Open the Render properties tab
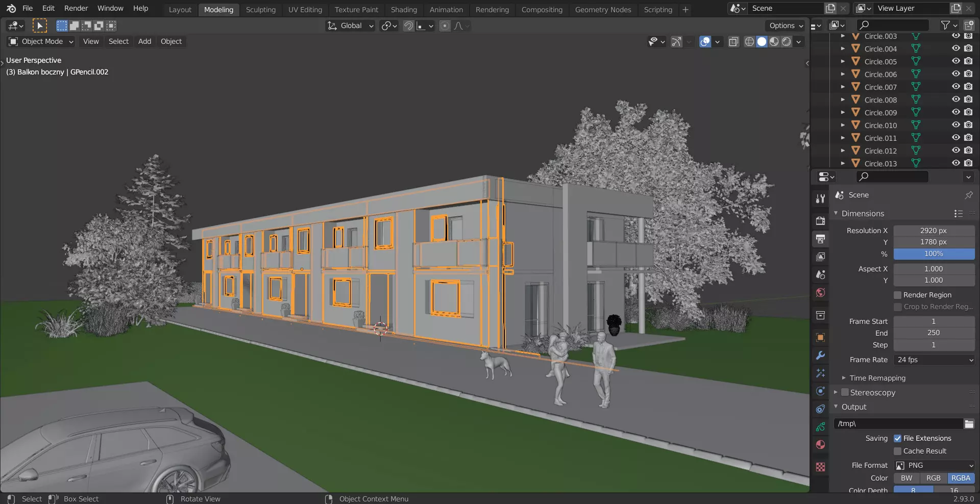Screen dimensions: 980x504 (820, 221)
